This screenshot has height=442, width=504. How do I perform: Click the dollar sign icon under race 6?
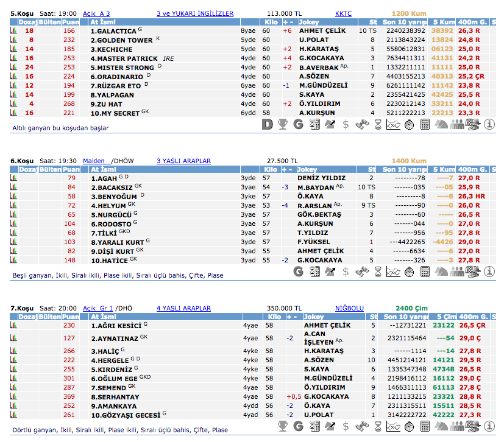tap(346, 272)
